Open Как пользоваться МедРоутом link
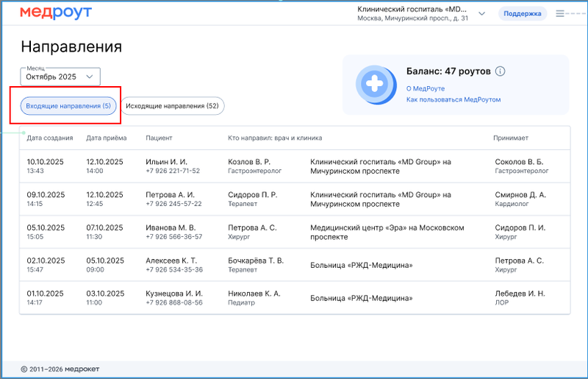Viewport: 588px width, 379px height. tap(453, 99)
